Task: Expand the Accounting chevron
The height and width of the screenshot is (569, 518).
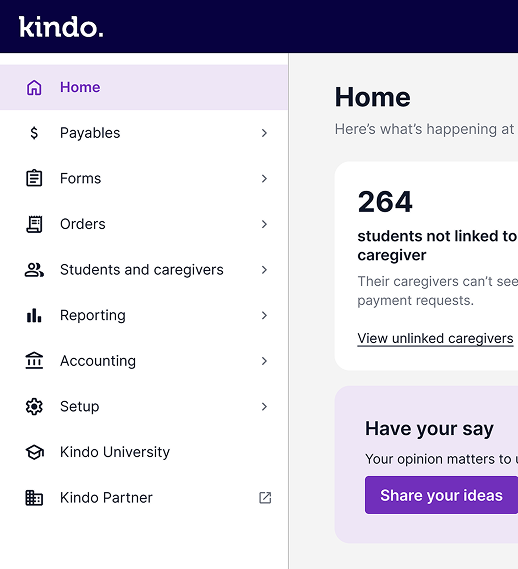Action: point(264,361)
